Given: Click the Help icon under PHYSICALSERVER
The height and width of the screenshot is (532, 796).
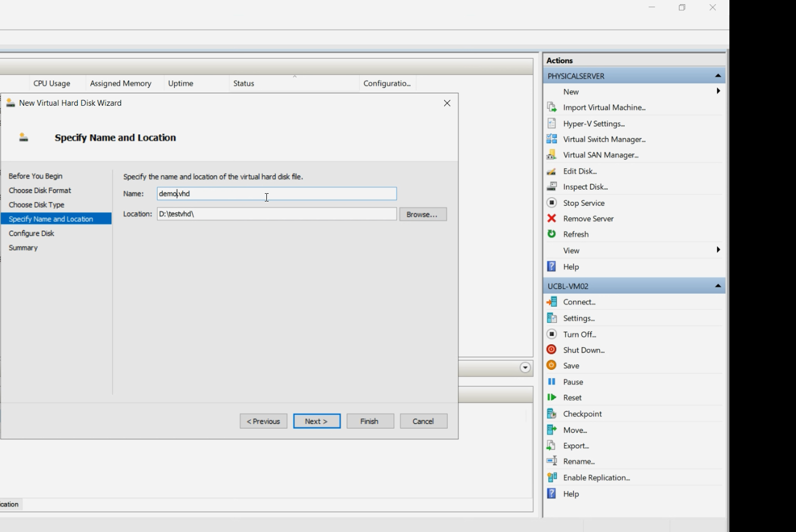Looking at the screenshot, I should (x=552, y=267).
